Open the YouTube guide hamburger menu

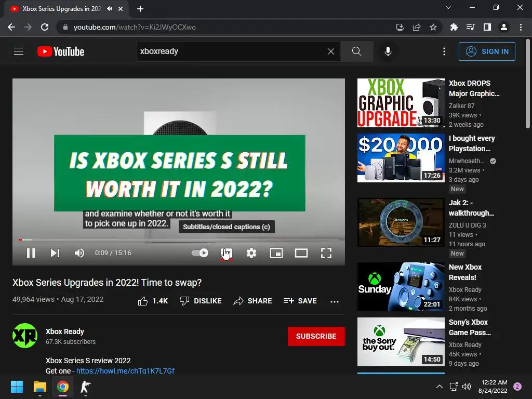coord(19,51)
